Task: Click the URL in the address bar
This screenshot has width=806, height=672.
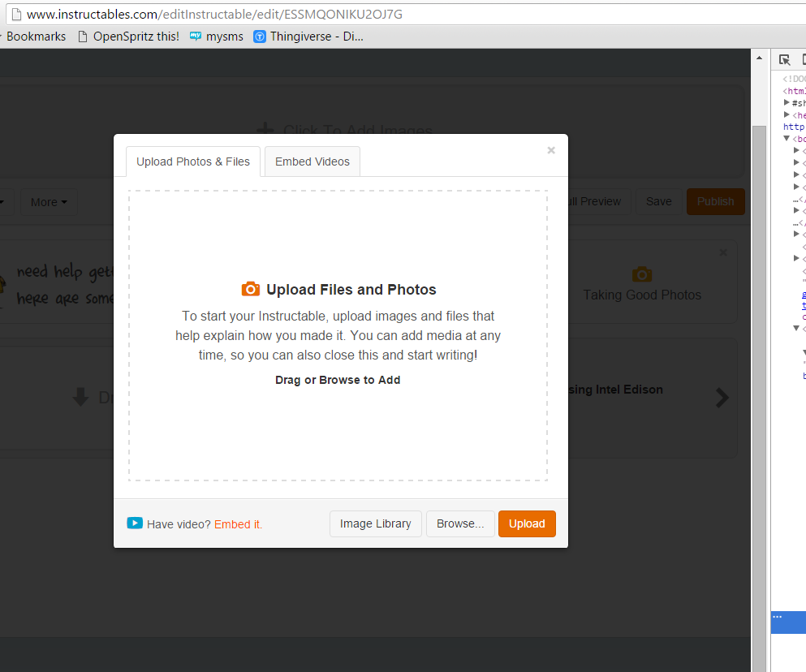Action: coord(214,15)
